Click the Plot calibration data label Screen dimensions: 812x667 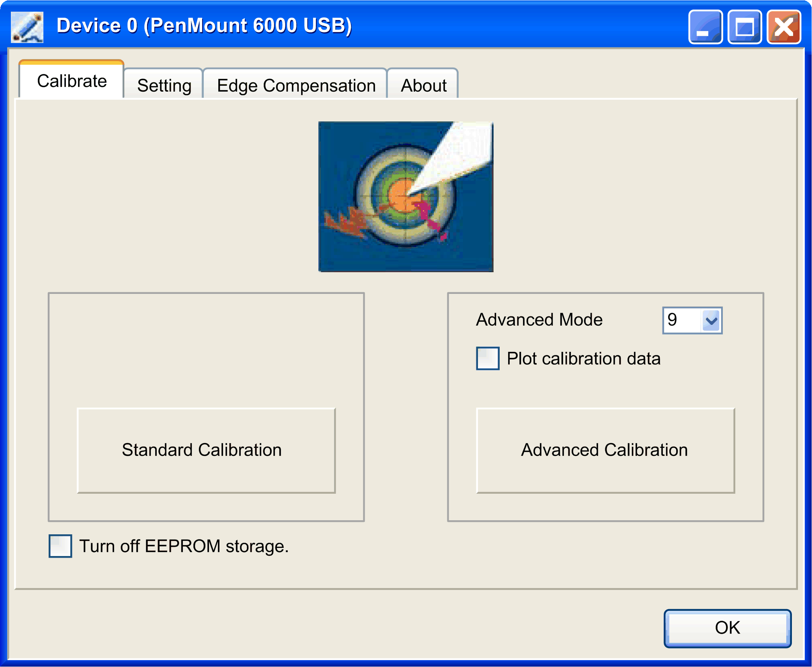(x=583, y=359)
